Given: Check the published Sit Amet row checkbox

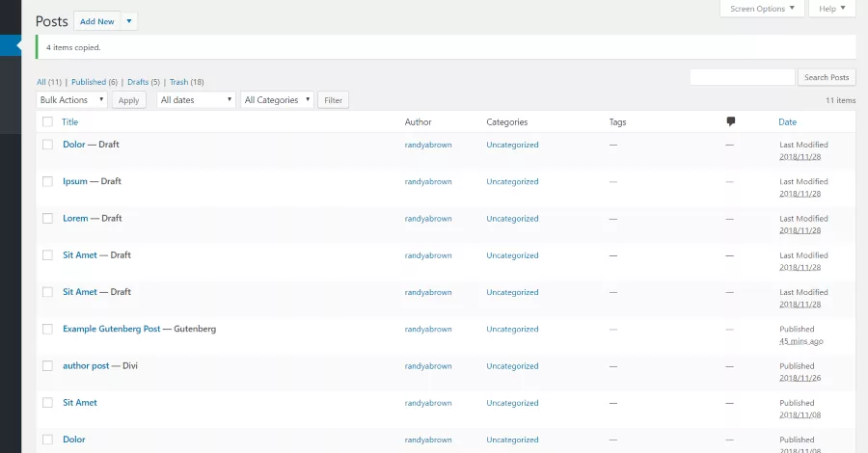Looking at the screenshot, I should [47, 403].
